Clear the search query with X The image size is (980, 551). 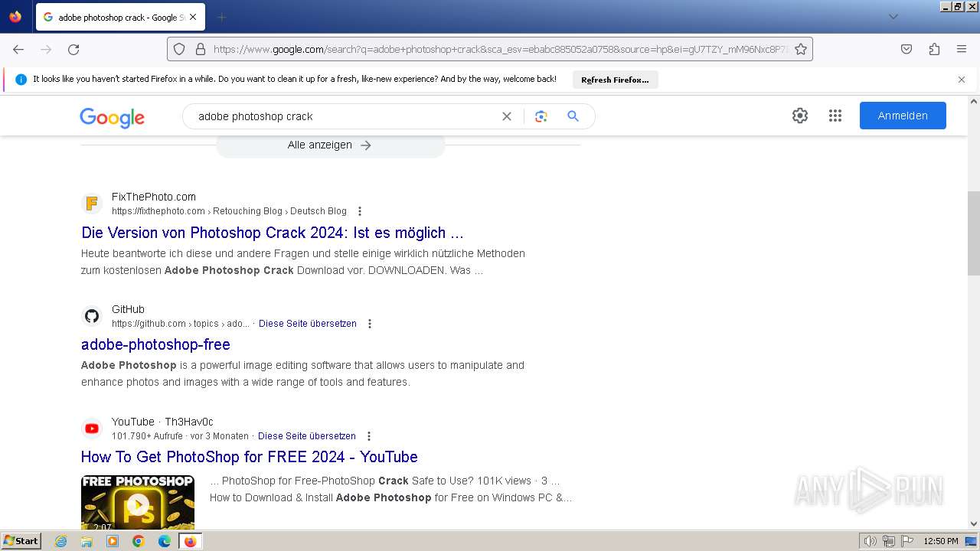pyautogui.click(x=506, y=116)
